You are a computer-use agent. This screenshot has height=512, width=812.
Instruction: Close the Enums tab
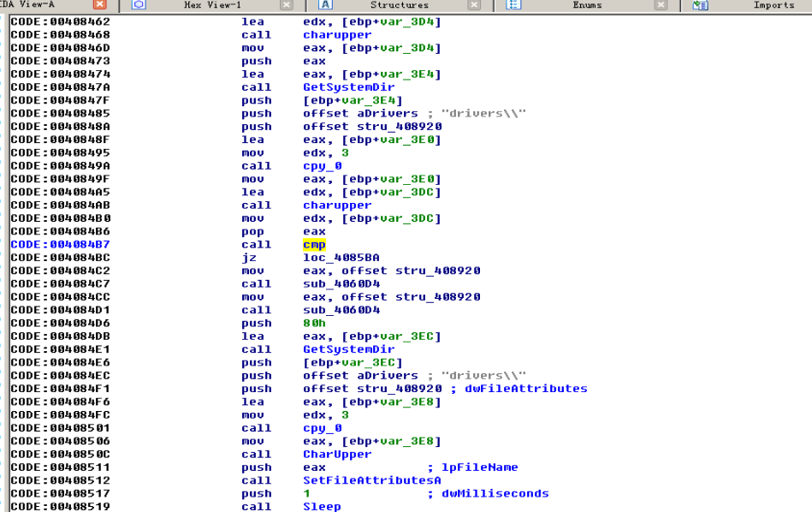click(661, 5)
